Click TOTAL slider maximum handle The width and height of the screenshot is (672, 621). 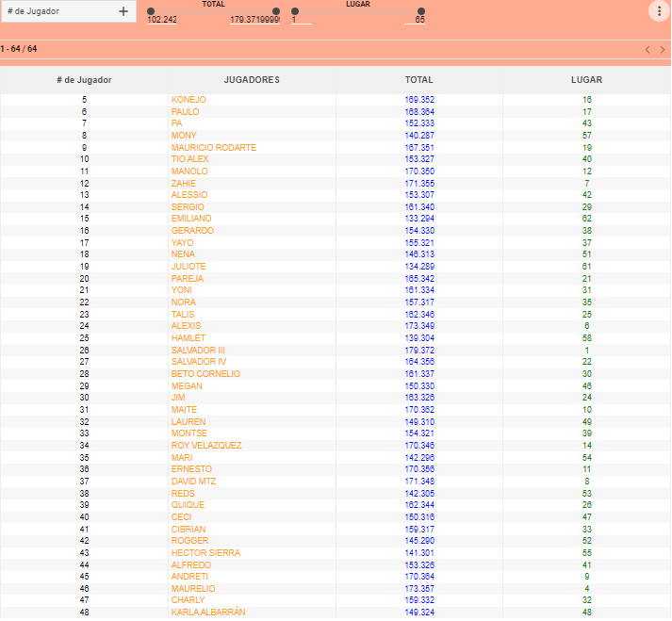click(276, 11)
